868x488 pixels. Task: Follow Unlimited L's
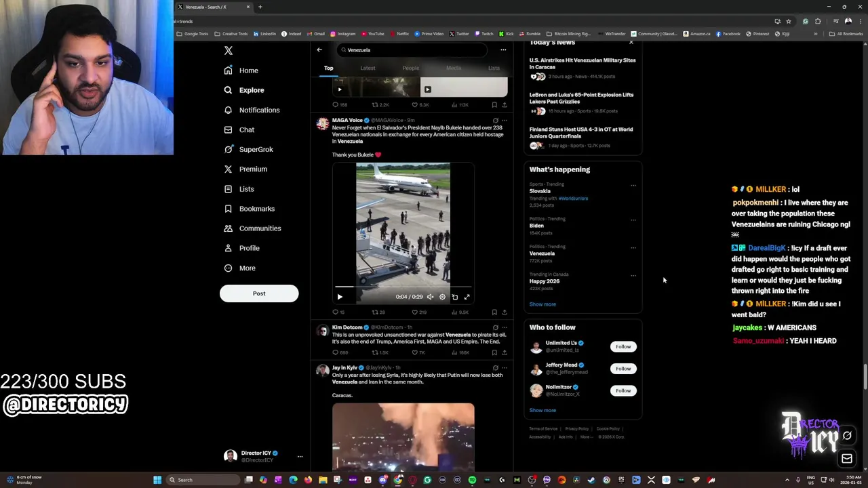click(x=623, y=346)
